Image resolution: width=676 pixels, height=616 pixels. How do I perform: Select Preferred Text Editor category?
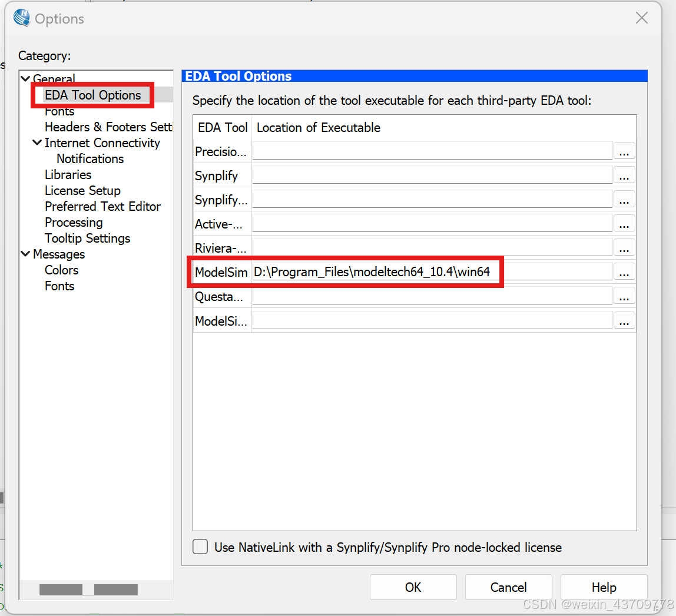tap(102, 207)
